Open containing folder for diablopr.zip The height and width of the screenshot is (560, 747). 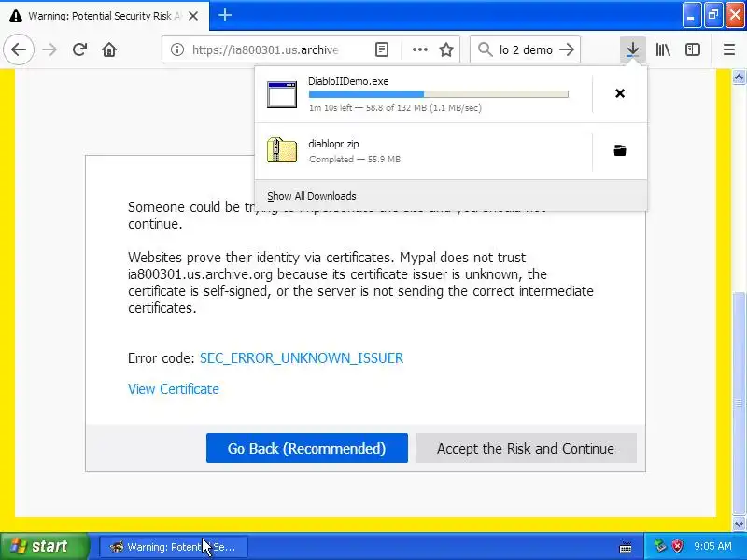620,150
